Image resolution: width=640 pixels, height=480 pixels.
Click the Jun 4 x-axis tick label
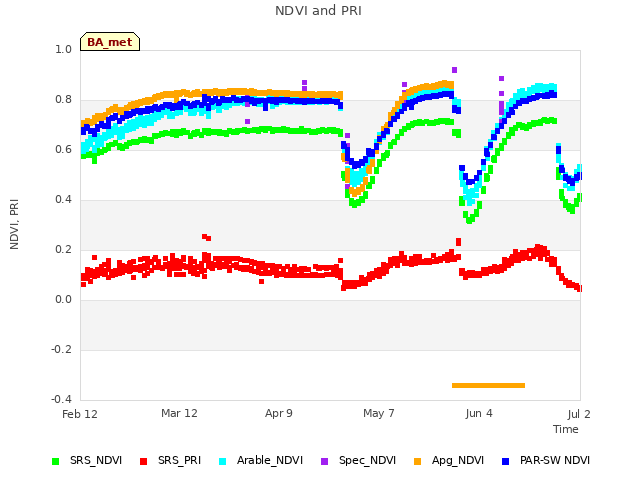[x=479, y=413]
